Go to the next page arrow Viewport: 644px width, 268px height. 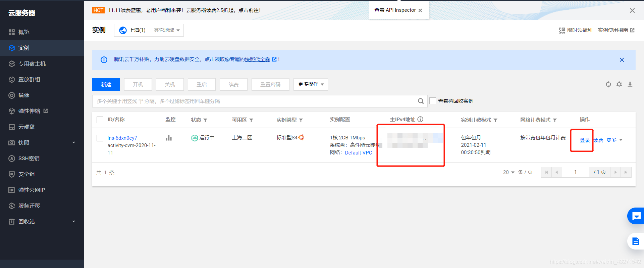point(615,172)
